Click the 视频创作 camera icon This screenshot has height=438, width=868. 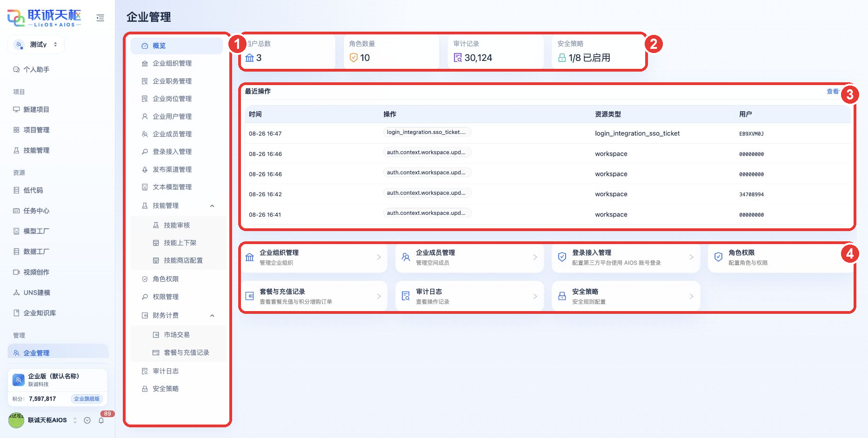16,272
